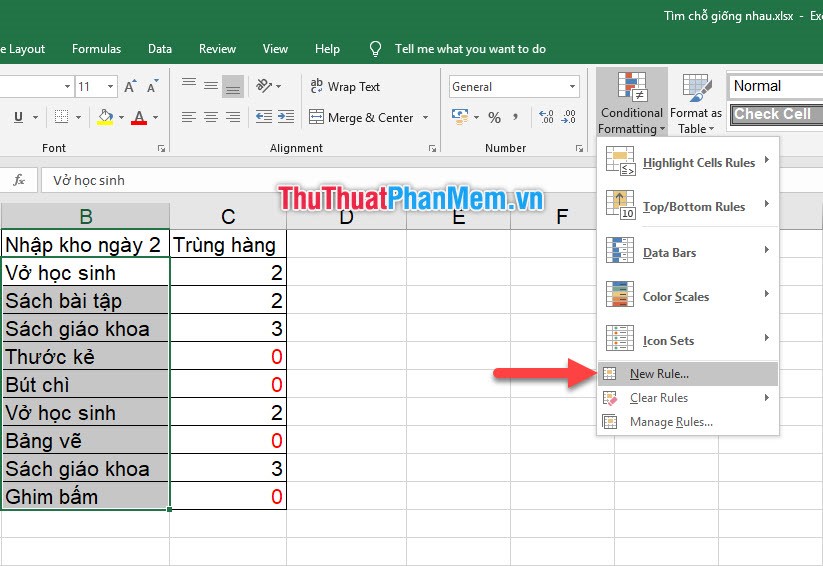Switch to the Review tab
This screenshot has width=823, height=566.
coord(217,49)
